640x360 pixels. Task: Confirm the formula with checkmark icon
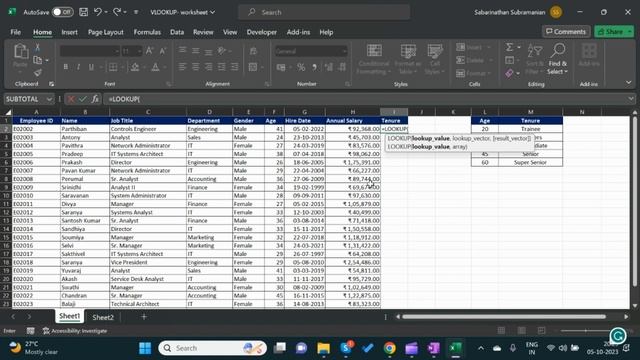coord(83,99)
